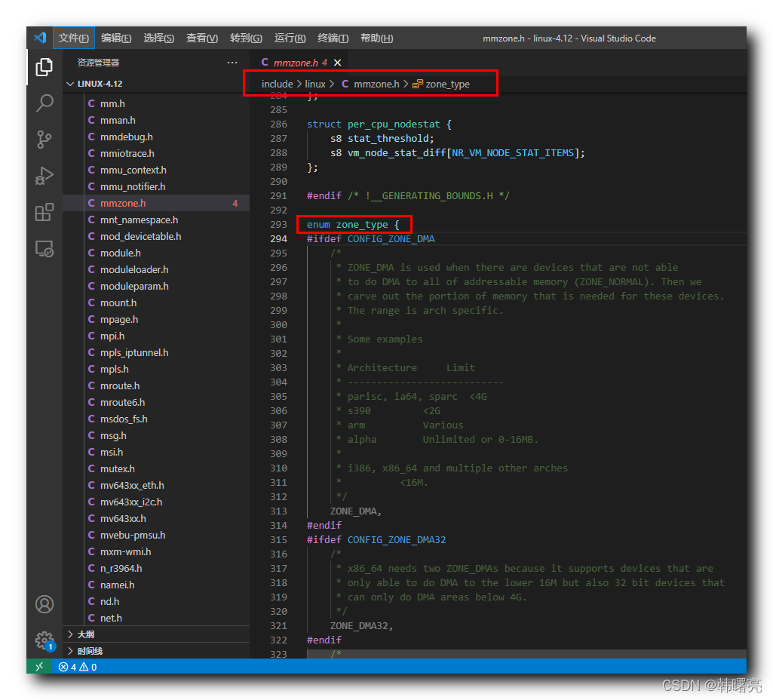Click the VS Code logo in title bar
The image size is (773, 700).
coord(40,38)
